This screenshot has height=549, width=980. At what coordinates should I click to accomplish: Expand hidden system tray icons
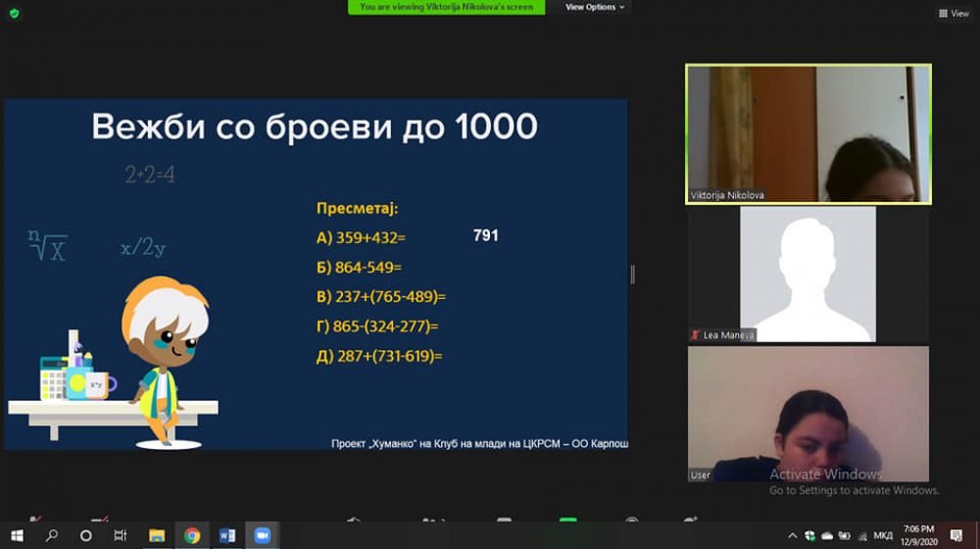point(794,535)
